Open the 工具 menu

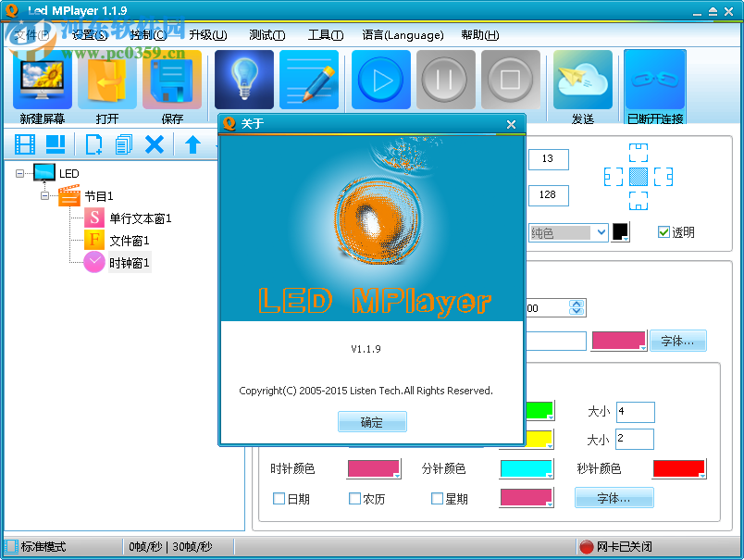[322, 34]
